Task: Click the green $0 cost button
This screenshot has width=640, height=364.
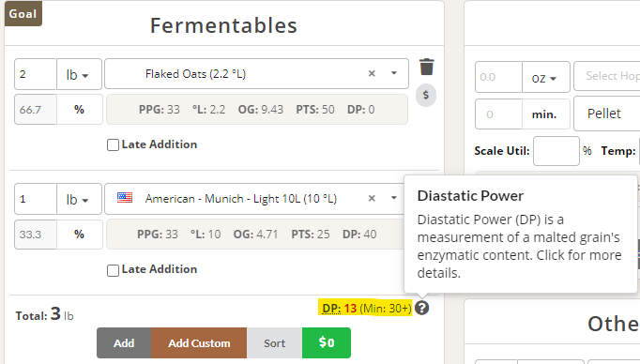Action: tap(327, 343)
